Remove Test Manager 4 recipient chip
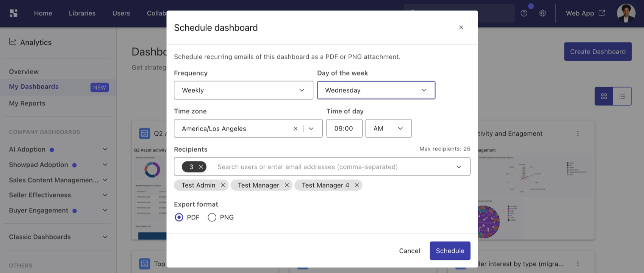The width and height of the screenshot is (644, 273). [357, 185]
